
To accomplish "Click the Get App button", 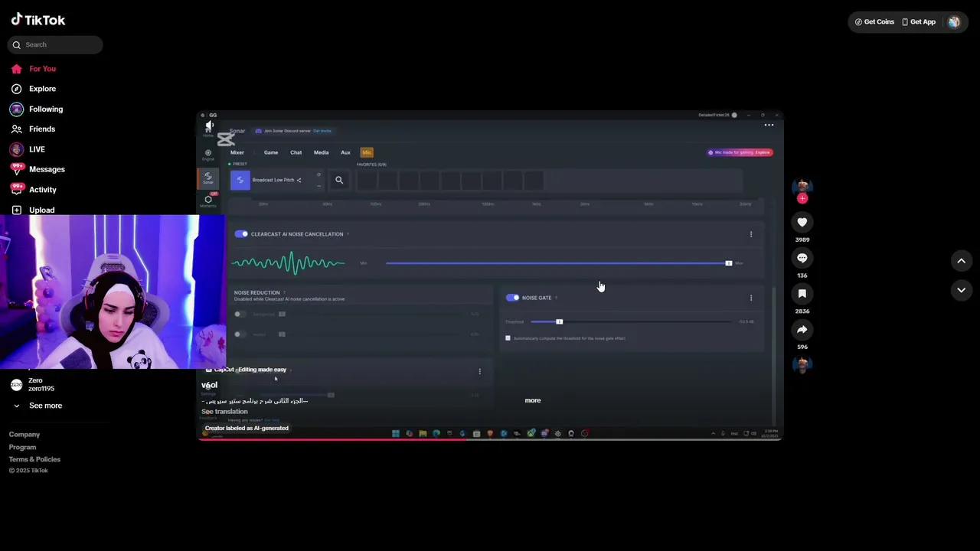I will pos(919,22).
